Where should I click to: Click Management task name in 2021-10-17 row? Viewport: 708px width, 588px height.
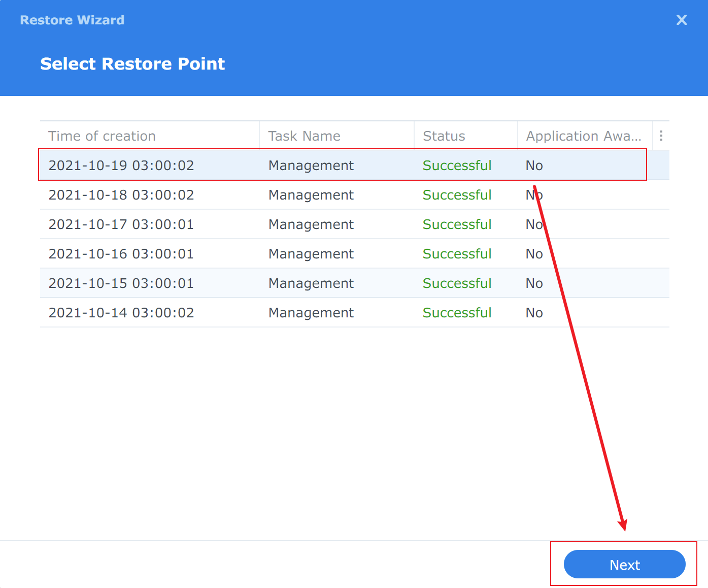click(311, 224)
